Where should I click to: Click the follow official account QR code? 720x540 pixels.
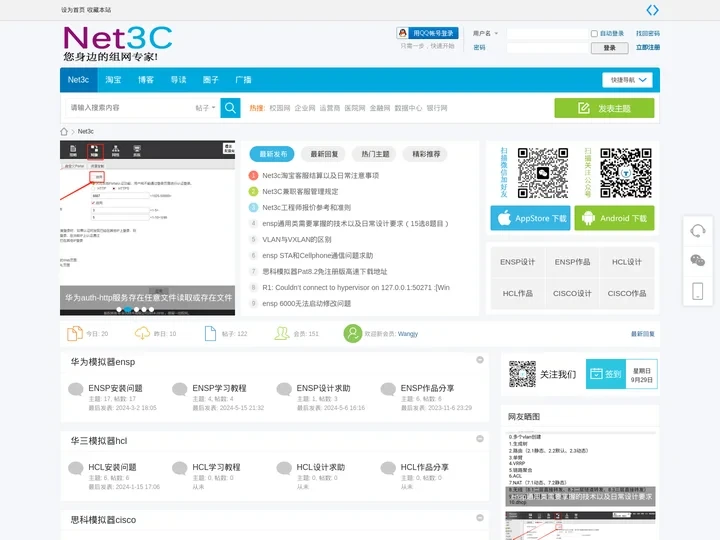point(626,173)
